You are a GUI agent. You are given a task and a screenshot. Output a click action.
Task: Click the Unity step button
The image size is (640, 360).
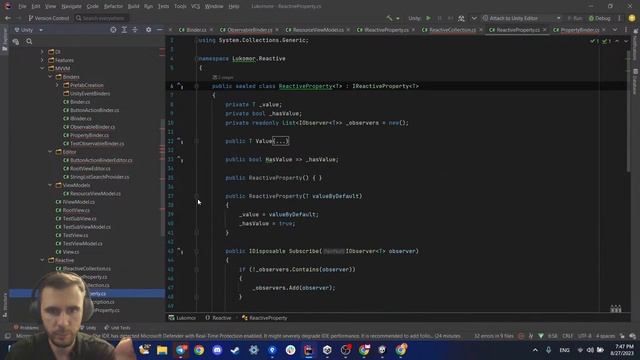pos(450,18)
